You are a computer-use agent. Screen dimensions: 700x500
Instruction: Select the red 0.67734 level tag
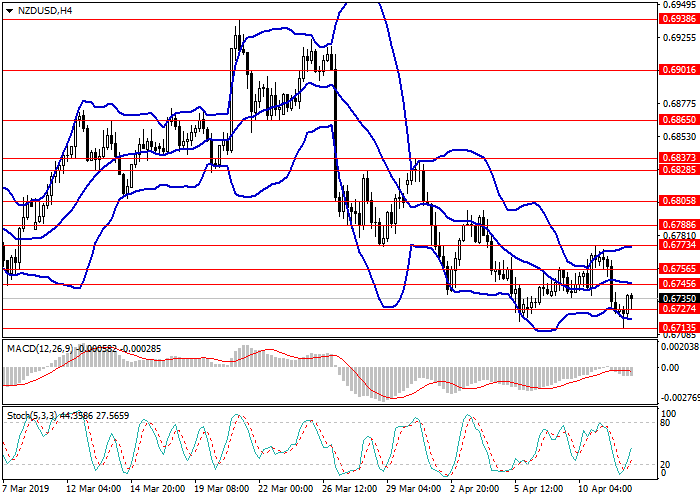click(x=678, y=245)
